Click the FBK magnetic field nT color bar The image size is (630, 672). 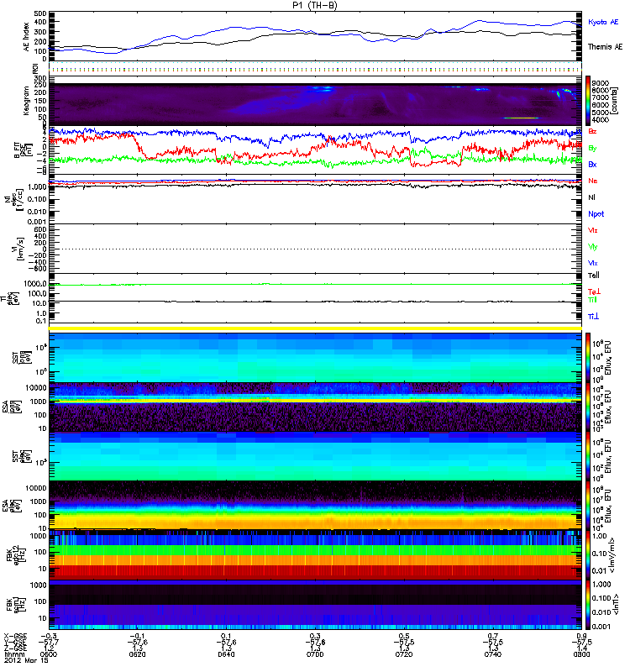[x=588, y=604]
